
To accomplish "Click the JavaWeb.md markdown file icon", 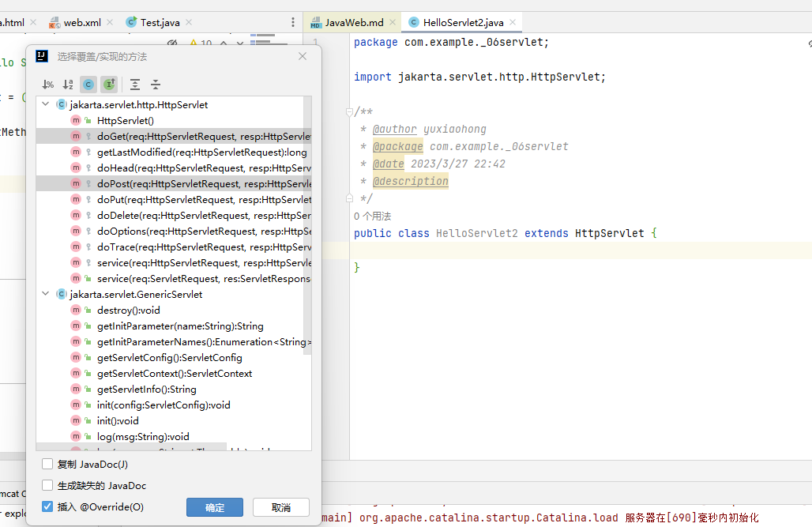I will (x=315, y=23).
